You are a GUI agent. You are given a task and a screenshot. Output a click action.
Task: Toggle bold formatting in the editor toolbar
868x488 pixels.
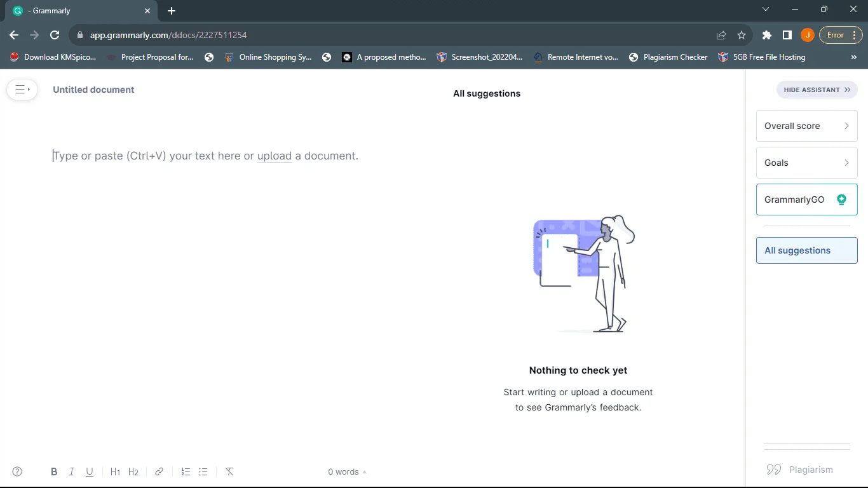(x=54, y=471)
